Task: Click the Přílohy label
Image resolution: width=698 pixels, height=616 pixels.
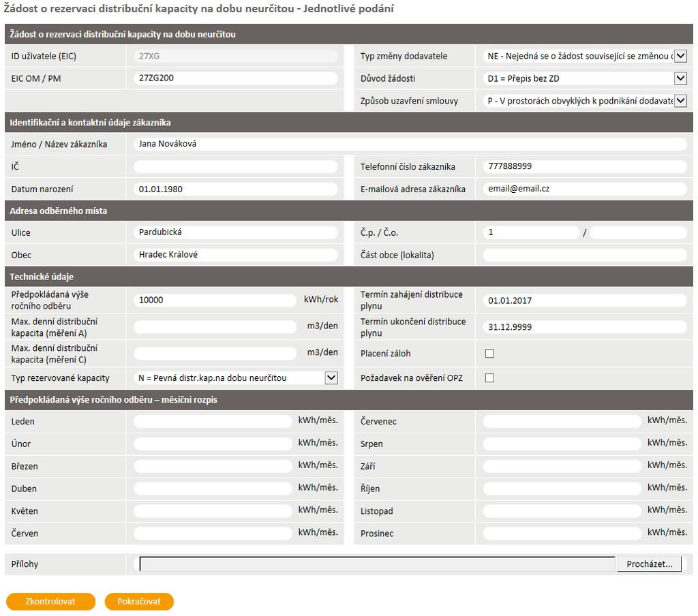Action: 25,564
